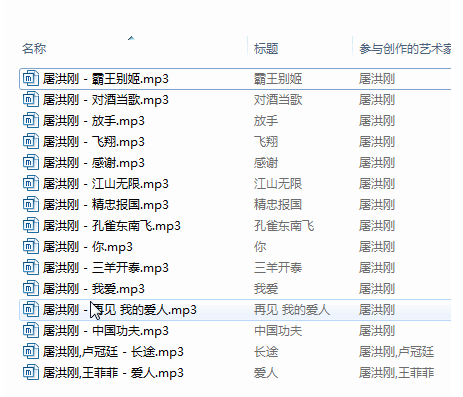
Task: Click artist 屠洪刚 in the 精忠报国 row
Action: 377,205
